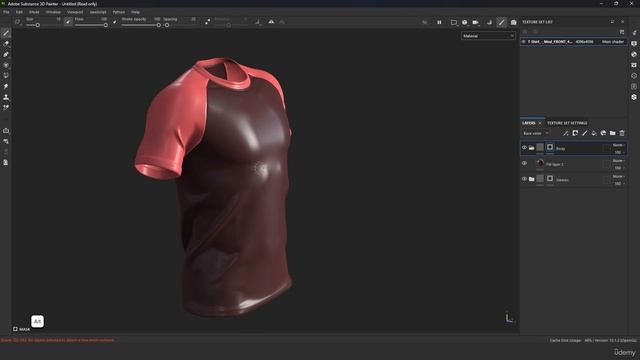Open the Export textures icon in sidebar

pyautogui.click(x=6, y=131)
